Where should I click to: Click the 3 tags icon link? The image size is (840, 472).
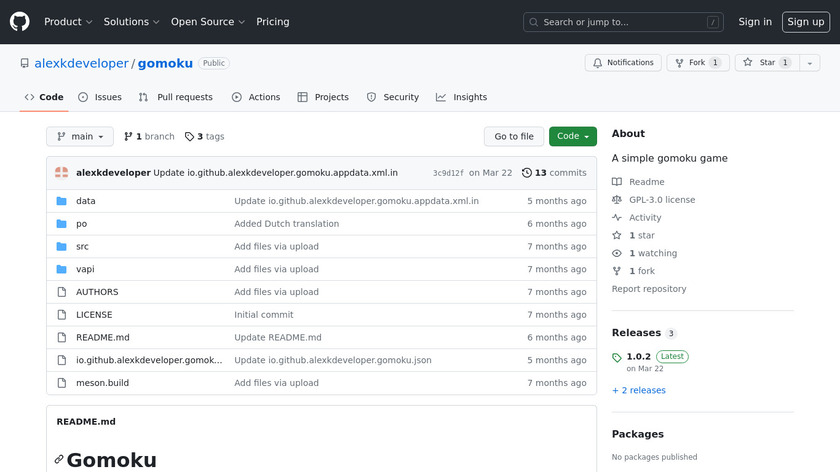(205, 137)
